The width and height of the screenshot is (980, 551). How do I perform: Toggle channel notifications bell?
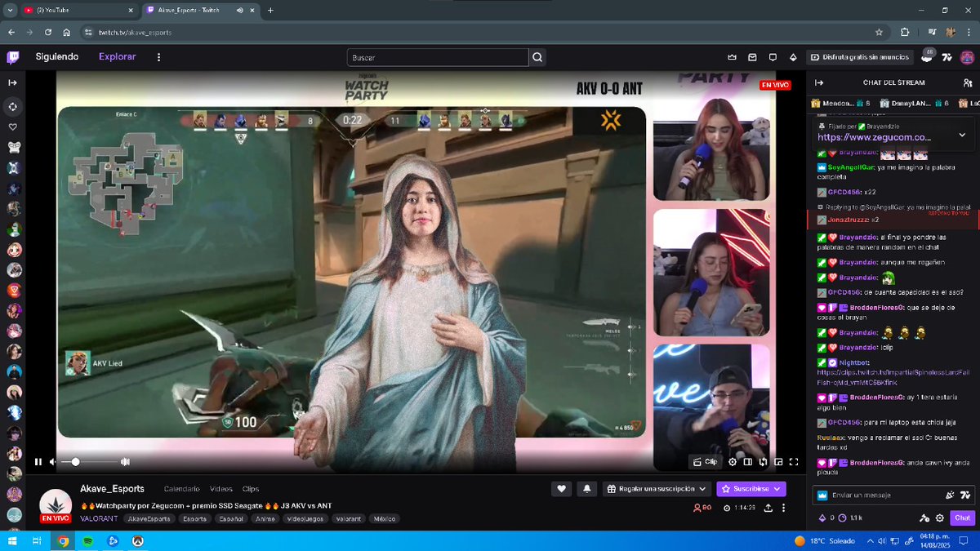point(586,488)
